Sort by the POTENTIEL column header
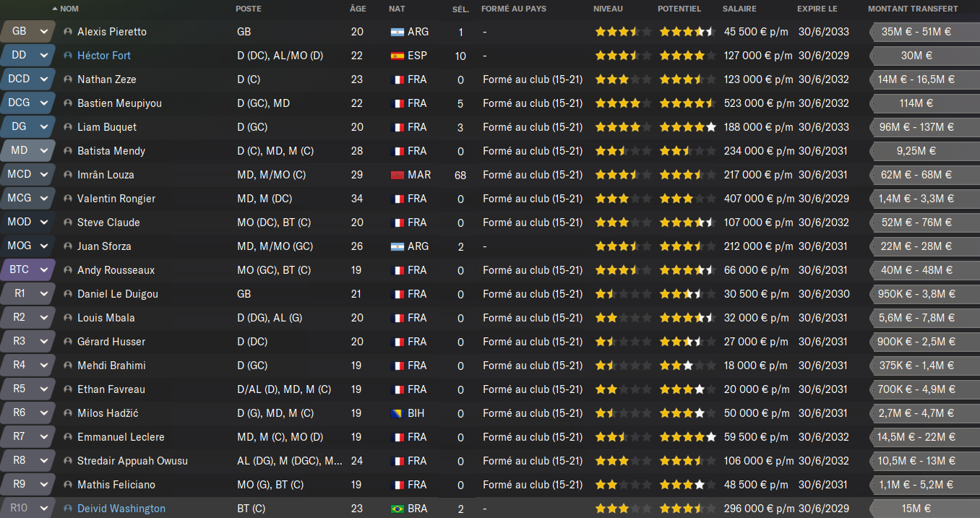Viewport: 980px width, 518px height. [x=679, y=9]
